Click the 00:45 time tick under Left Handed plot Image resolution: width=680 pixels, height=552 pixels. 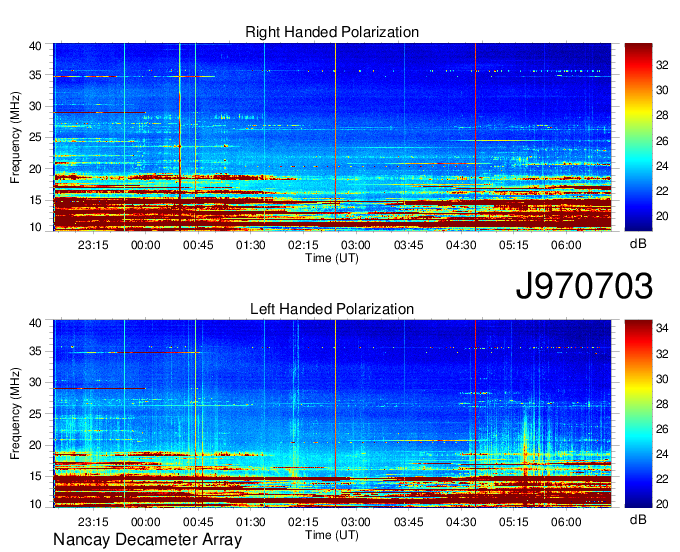tap(198, 522)
